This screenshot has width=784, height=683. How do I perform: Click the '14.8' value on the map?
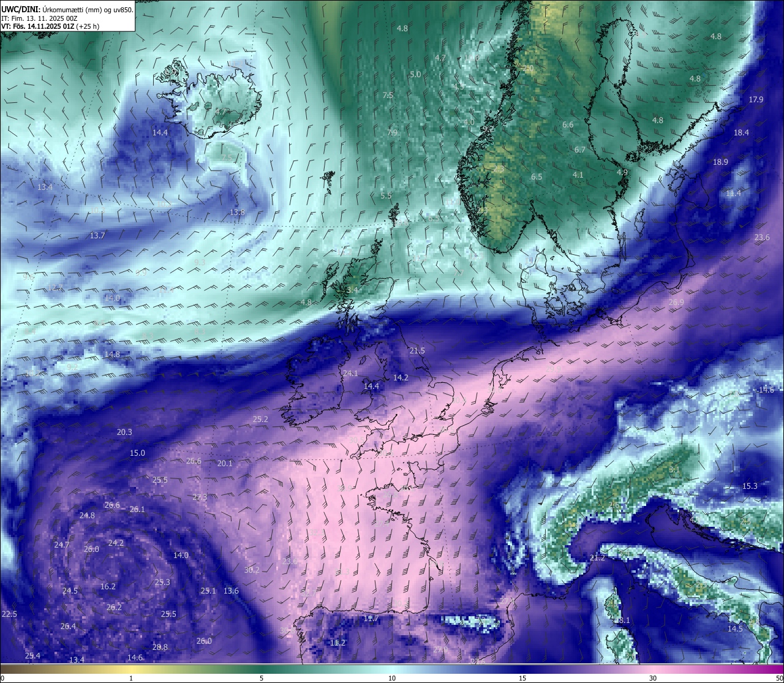(x=112, y=355)
